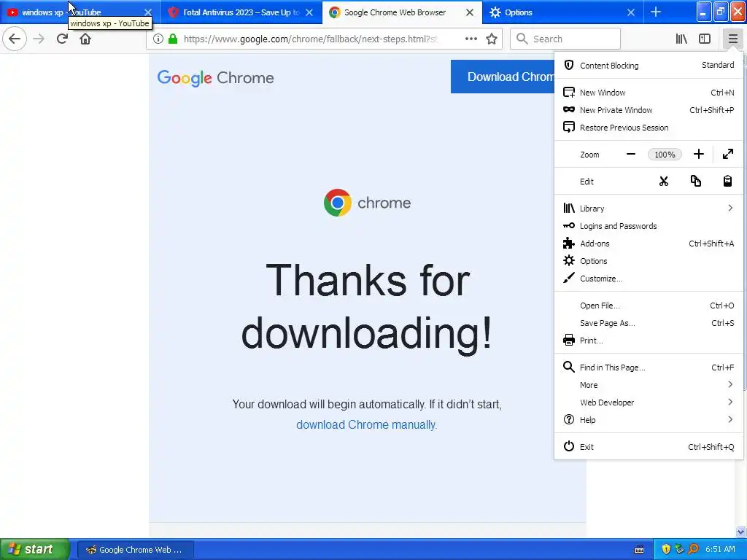Viewport: 747px width, 560px height.
Task: Close the hamburger application menu button
Action: 732,39
